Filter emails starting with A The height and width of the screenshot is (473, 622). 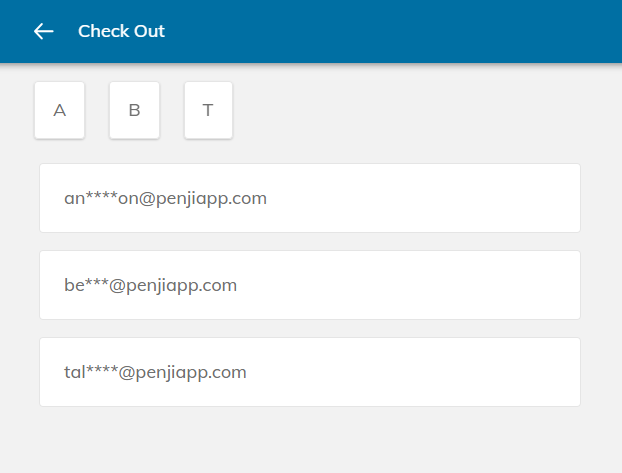60,110
